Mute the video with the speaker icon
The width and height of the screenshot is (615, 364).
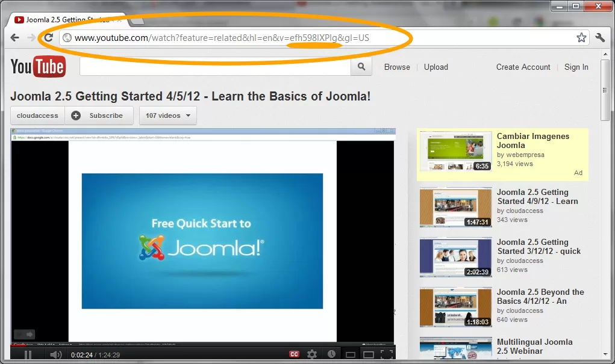[55, 354]
